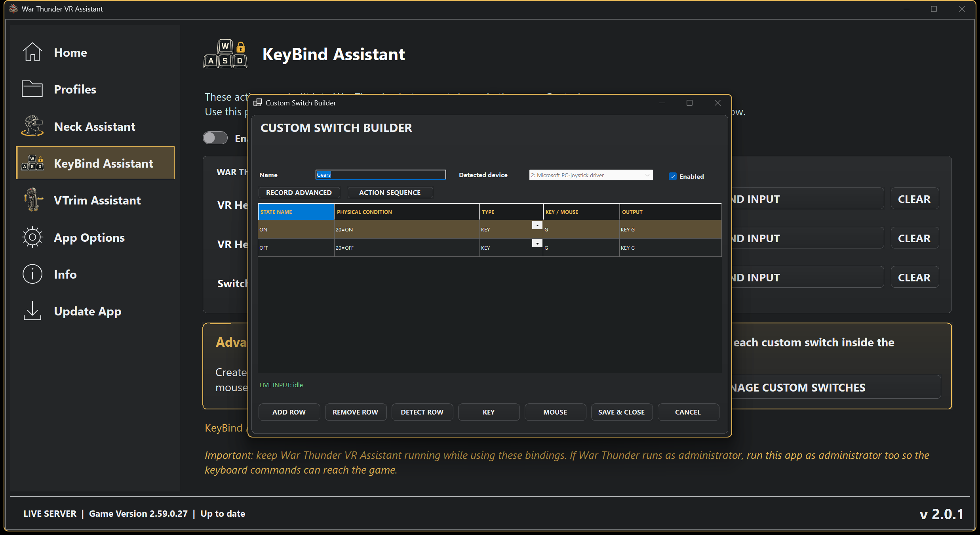Click TYPE column header
Viewport: 980px width, 535px height.
[511, 212]
